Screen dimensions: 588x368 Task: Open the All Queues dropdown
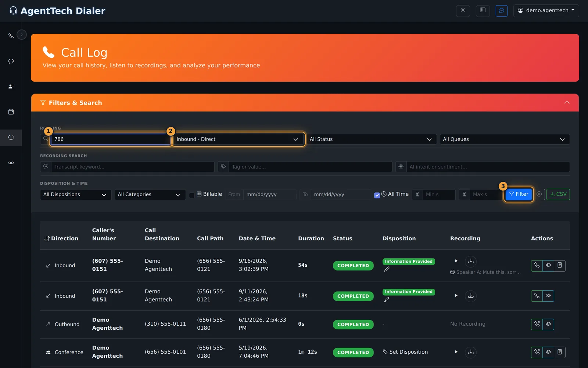tap(505, 139)
